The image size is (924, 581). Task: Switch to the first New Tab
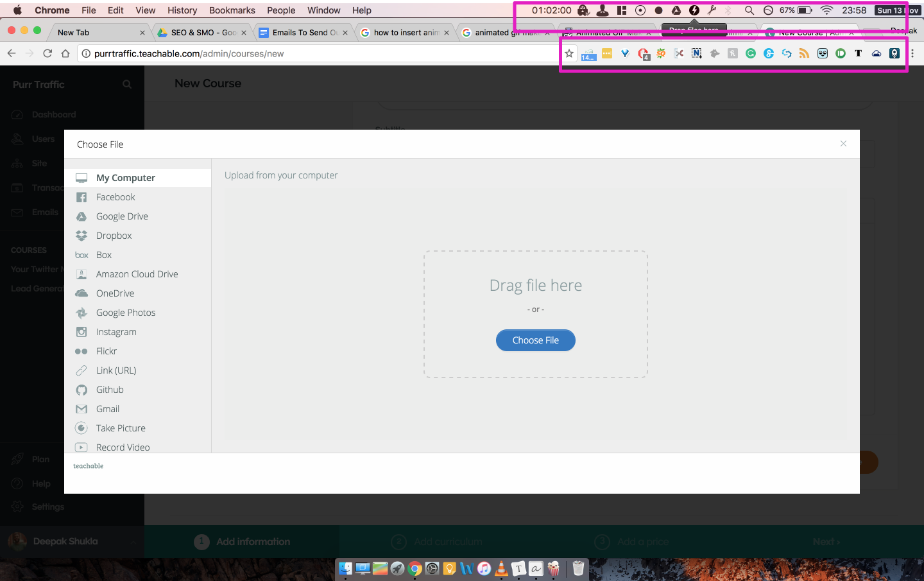[101, 32]
